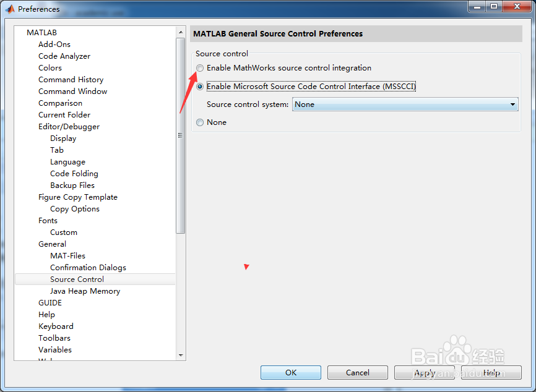The width and height of the screenshot is (536, 392).
Task: Open Command History preferences
Action: click(71, 80)
